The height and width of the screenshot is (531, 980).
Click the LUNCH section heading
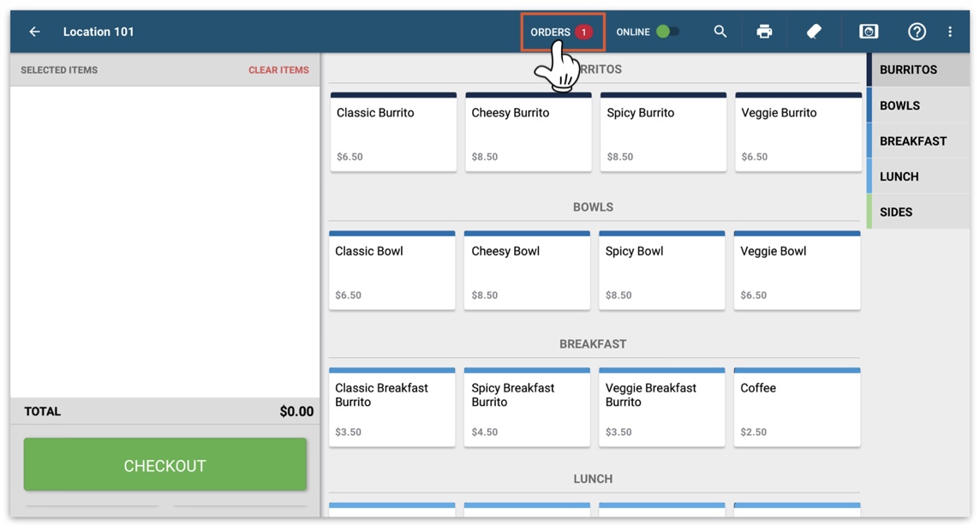point(593,479)
